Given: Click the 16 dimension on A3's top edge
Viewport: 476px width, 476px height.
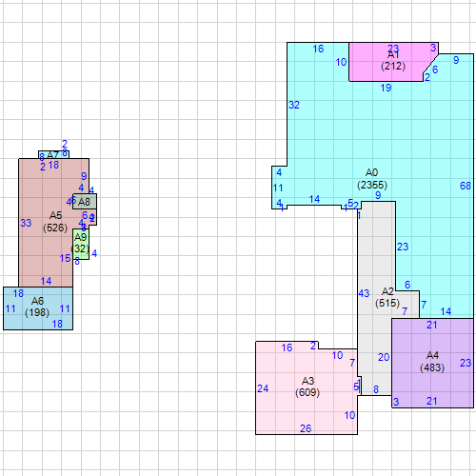Looking at the screenshot, I should 287,347.
